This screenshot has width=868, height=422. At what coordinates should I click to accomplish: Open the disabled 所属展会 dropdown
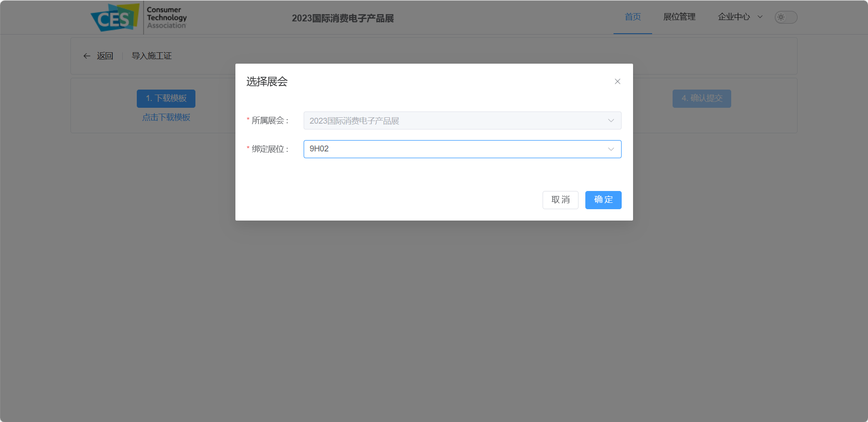462,121
